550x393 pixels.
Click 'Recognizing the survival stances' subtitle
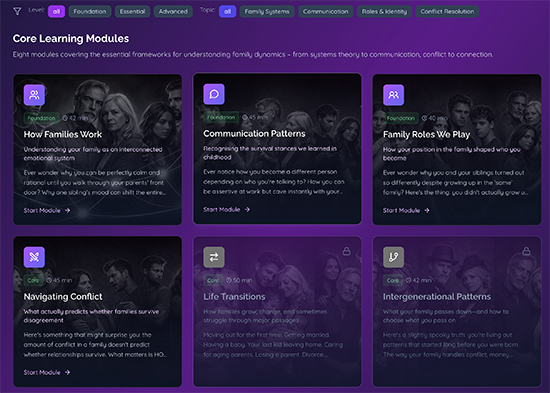coord(270,153)
